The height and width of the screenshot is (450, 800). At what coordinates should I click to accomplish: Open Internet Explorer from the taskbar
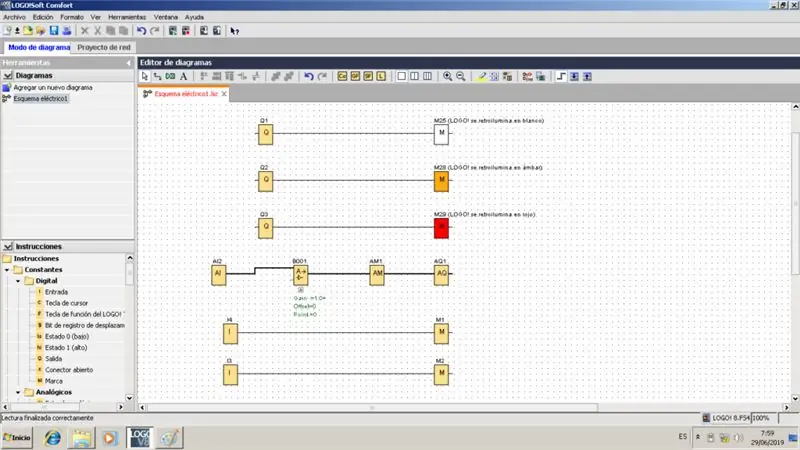click(x=52, y=438)
